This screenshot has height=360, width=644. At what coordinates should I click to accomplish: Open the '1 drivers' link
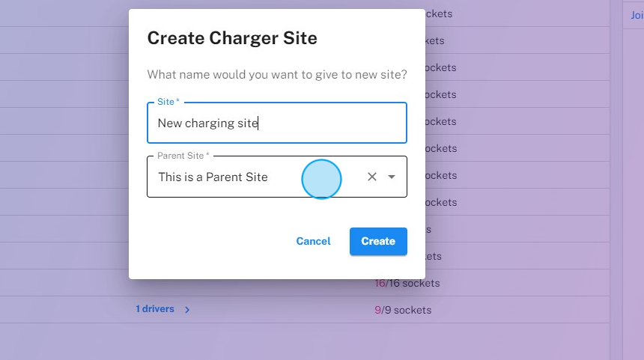(155, 309)
